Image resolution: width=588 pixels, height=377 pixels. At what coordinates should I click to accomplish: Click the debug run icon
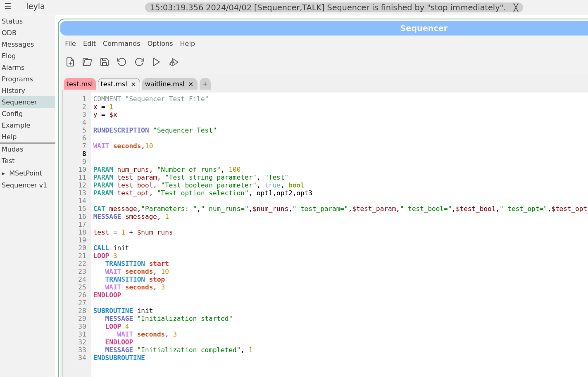click(174, 62)
